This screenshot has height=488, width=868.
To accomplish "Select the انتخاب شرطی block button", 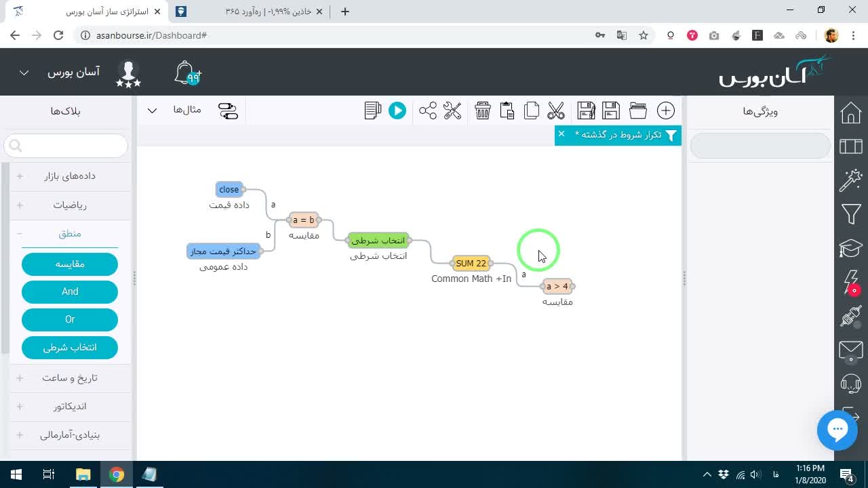I will click(x=70, y=348).
